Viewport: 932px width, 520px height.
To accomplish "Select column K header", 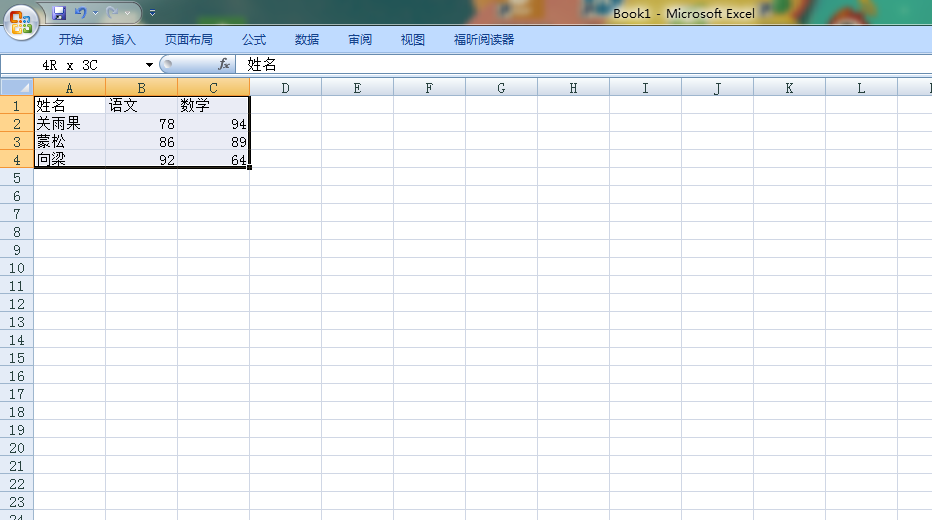I will click(x=789, y=89).
